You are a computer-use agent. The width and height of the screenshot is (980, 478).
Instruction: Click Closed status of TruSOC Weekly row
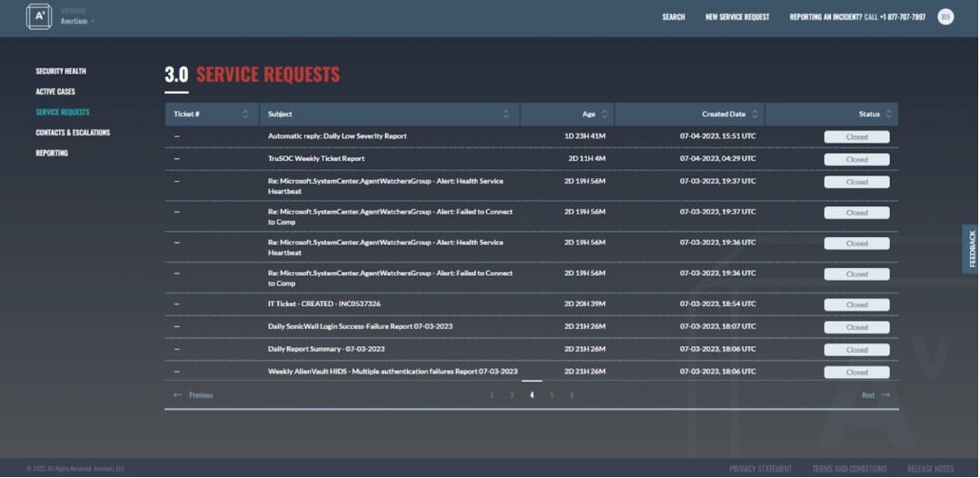click(x=856, y=160)
